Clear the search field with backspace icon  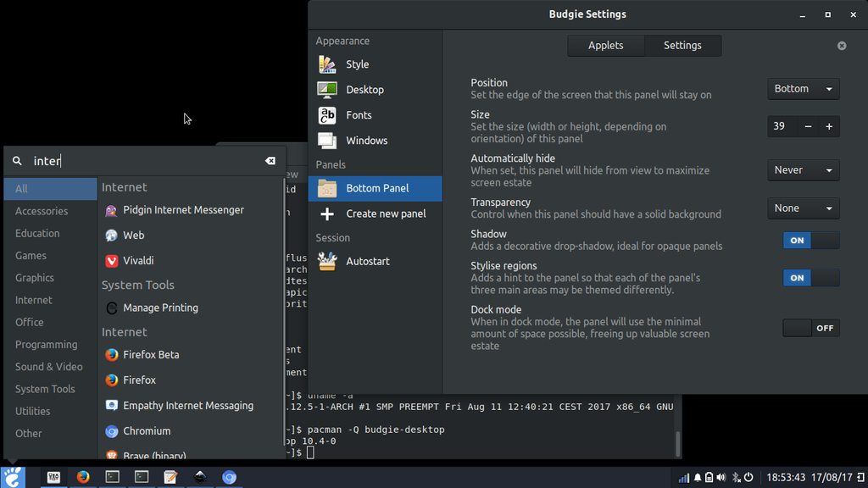click(x=270, y=160)
